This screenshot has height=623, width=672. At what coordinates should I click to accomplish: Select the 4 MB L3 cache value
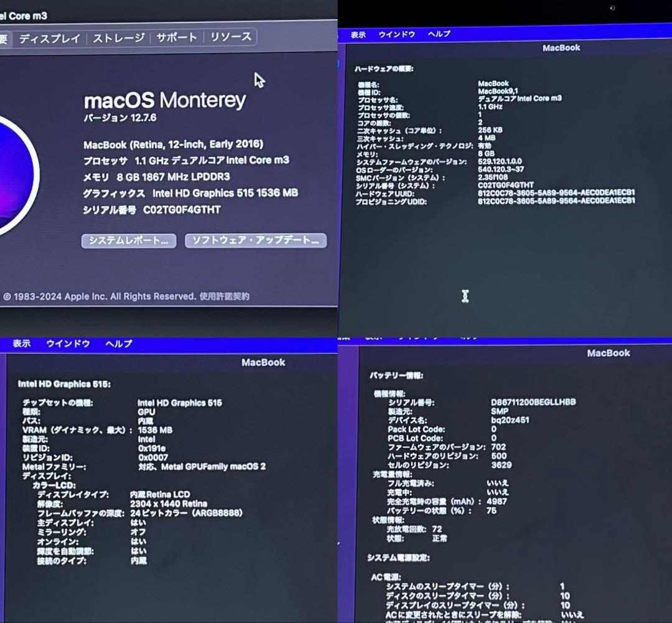pyautogui.click(x=487, y=138)
